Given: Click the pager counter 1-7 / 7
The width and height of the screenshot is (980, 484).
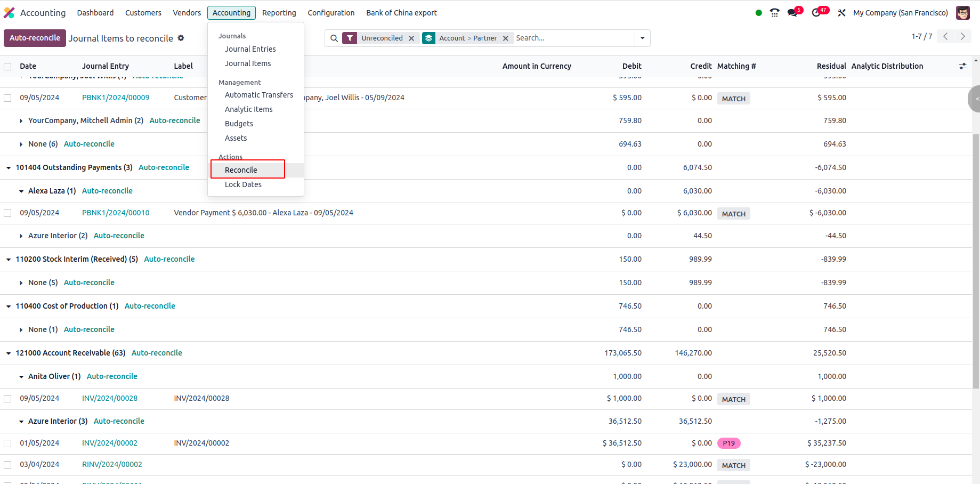Looking at the screenshot, I should click(x=922, y=36).
